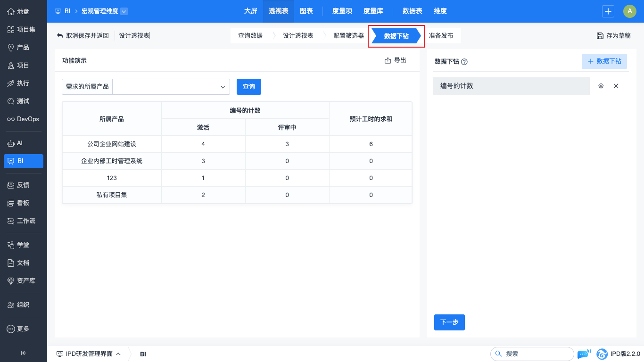Click the help question mark beside 数据下钻
644x362 pixels.
pyautogui.click(x=464, y=62)
